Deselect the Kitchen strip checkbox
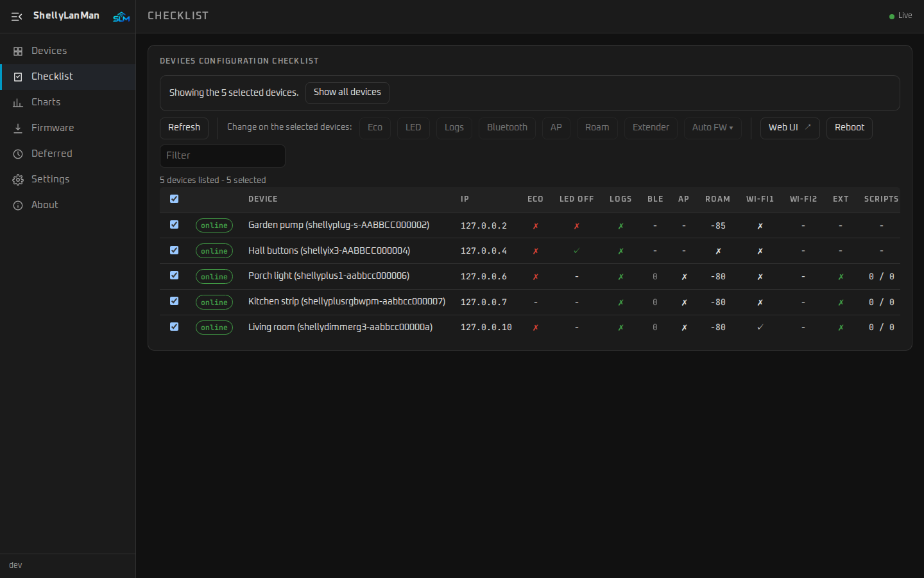 174,301
